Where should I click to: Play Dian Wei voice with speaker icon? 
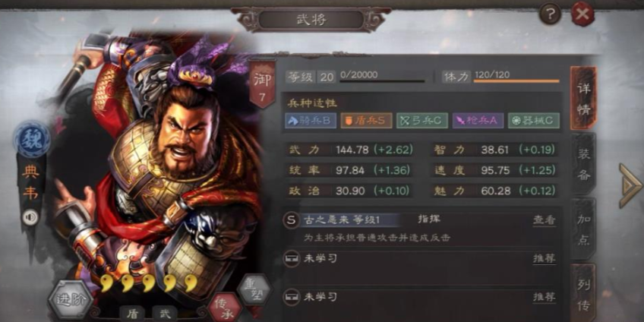tap(30, 217)
